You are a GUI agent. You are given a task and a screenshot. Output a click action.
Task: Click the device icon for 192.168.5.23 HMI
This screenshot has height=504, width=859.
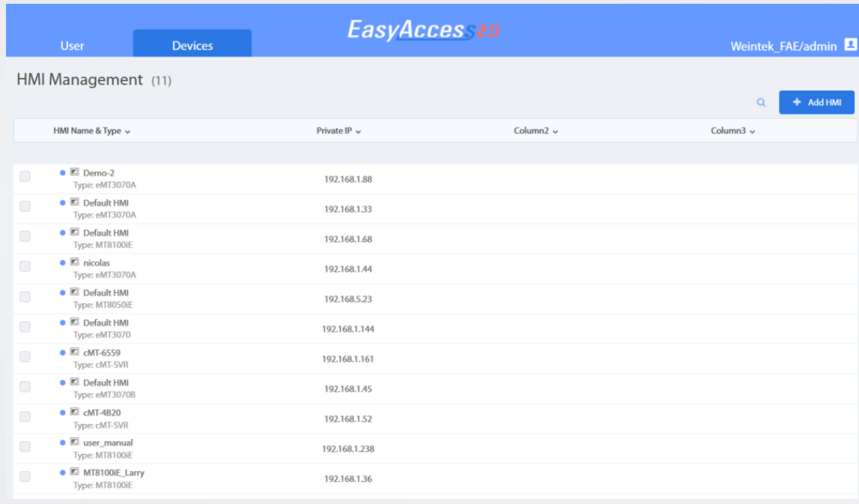[x=74, y=292]
